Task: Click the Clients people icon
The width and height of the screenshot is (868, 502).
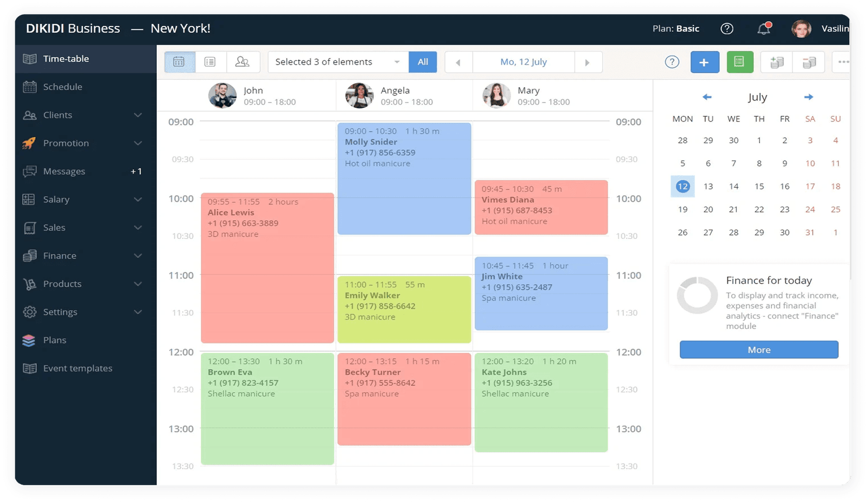Action: pos(29,115)
